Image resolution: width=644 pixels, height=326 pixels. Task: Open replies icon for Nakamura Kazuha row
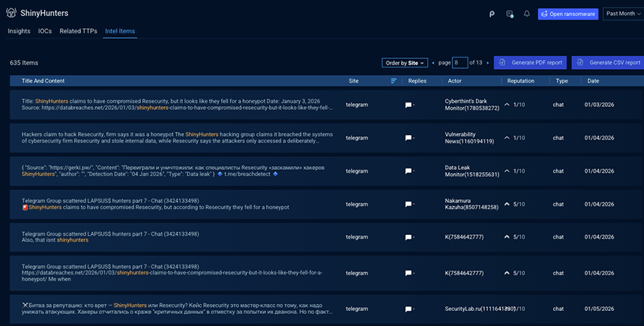pos(408,204)
